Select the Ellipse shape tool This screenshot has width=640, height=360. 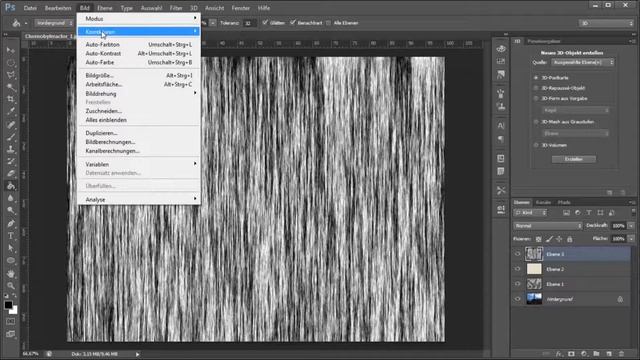click(x=11, y=260)
